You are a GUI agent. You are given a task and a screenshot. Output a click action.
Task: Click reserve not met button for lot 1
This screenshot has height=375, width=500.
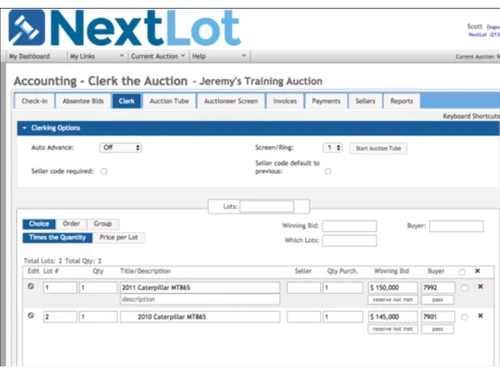393,300
